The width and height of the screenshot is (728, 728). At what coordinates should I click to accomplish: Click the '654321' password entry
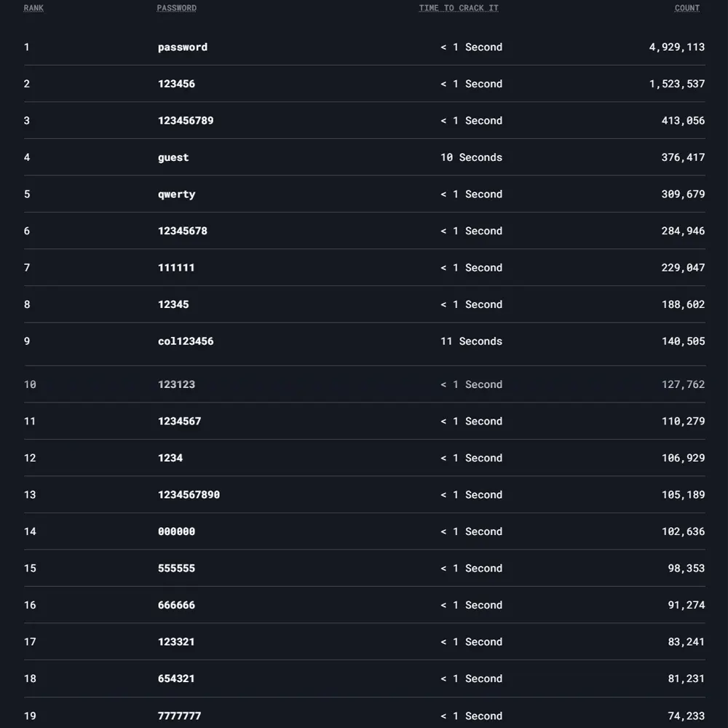pos(176,678)
